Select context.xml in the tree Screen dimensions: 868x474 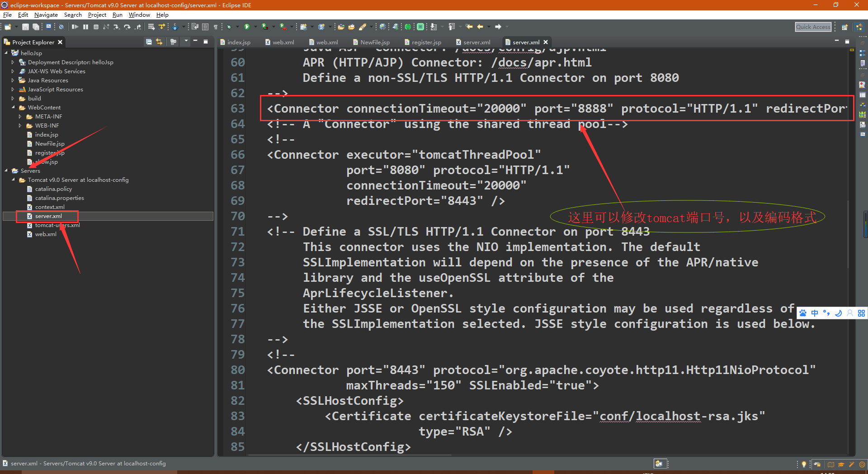[x=50, y=207]
